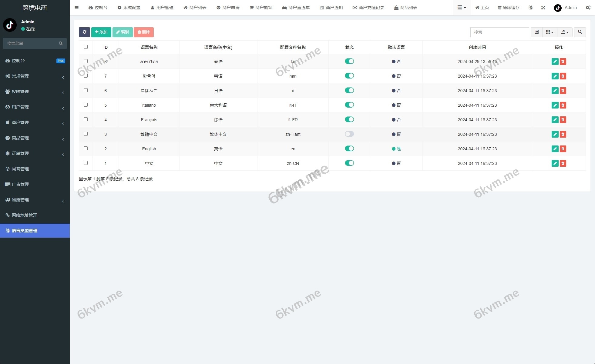Click the fullscreen expand icon in top bar
Viewport: 595px width, 364px height.
[543, 8]
